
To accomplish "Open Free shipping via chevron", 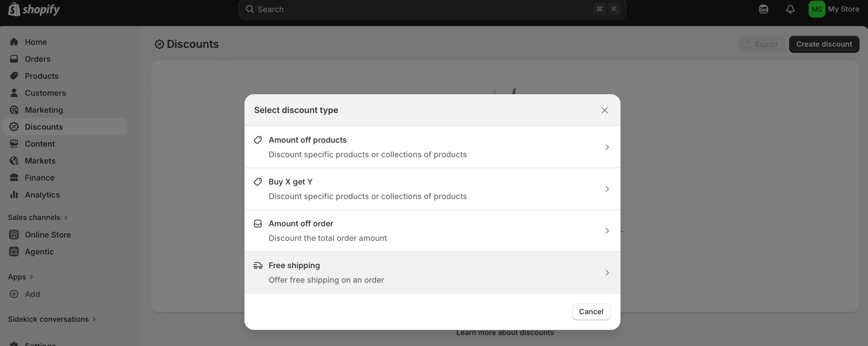I will coord(607,272).
